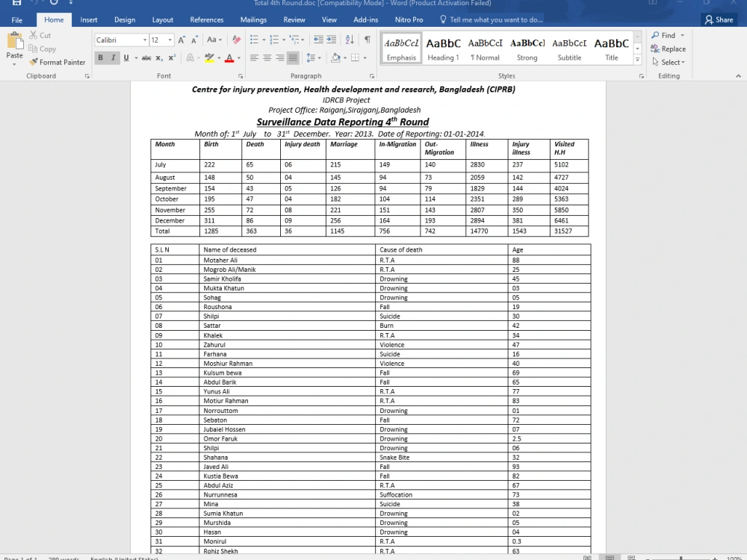Apply red font color
The width and height of the screenshot is (747, 560).
(x=229, y=57)
